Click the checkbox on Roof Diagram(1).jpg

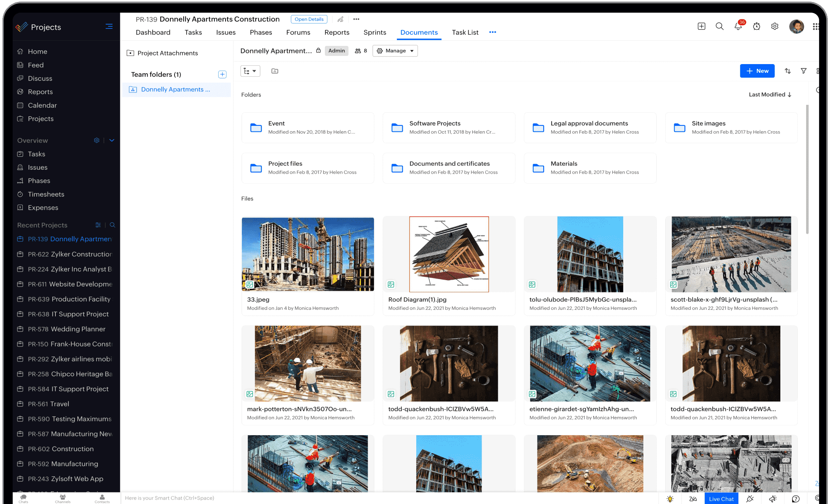click(391, 284)
